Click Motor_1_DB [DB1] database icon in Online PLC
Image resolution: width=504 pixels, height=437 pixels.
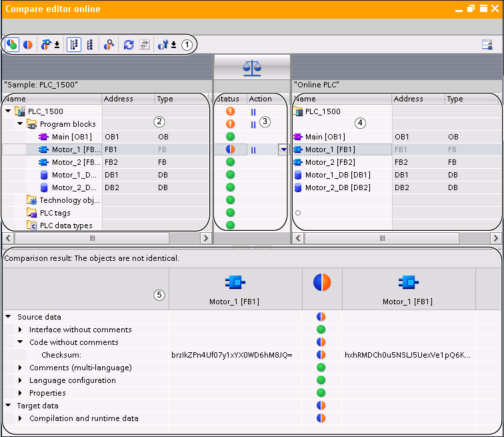click(x=297, y=175)
